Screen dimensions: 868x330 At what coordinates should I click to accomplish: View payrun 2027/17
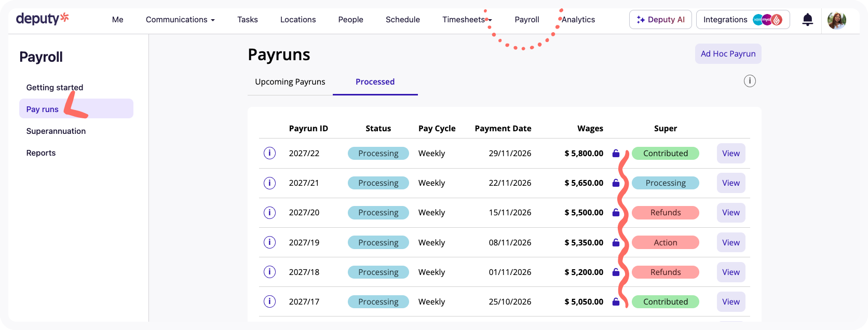[731, 302]
